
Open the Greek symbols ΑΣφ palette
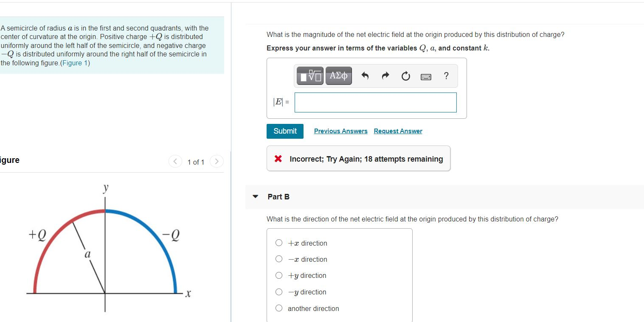338,76
